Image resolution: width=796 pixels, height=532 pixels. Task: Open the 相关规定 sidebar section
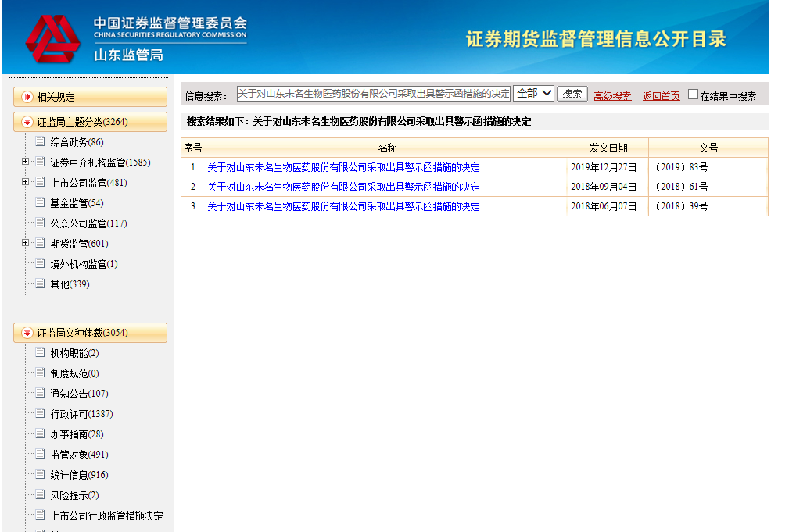[91, 97]
